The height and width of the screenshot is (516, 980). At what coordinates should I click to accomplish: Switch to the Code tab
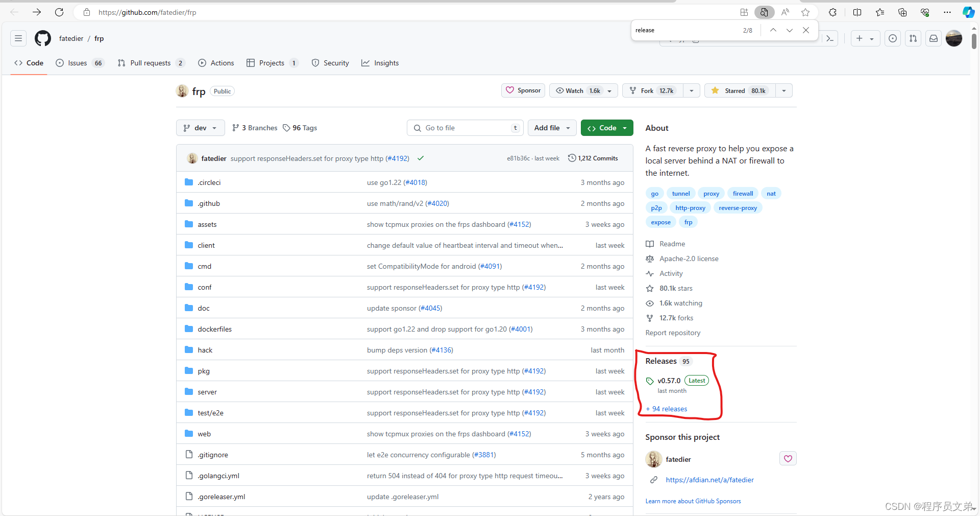tap(29, 63)
